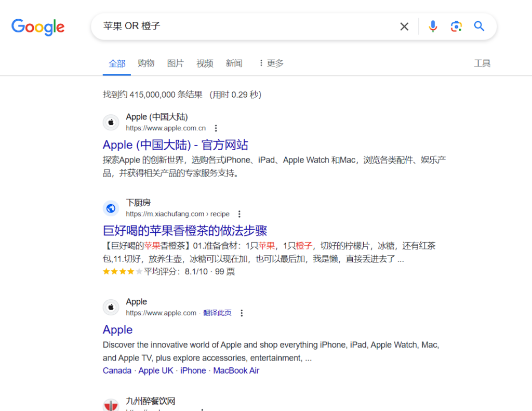Click the https://www.apple.com URL text
This screenshot has width=532, height=411.
(161, 313)
